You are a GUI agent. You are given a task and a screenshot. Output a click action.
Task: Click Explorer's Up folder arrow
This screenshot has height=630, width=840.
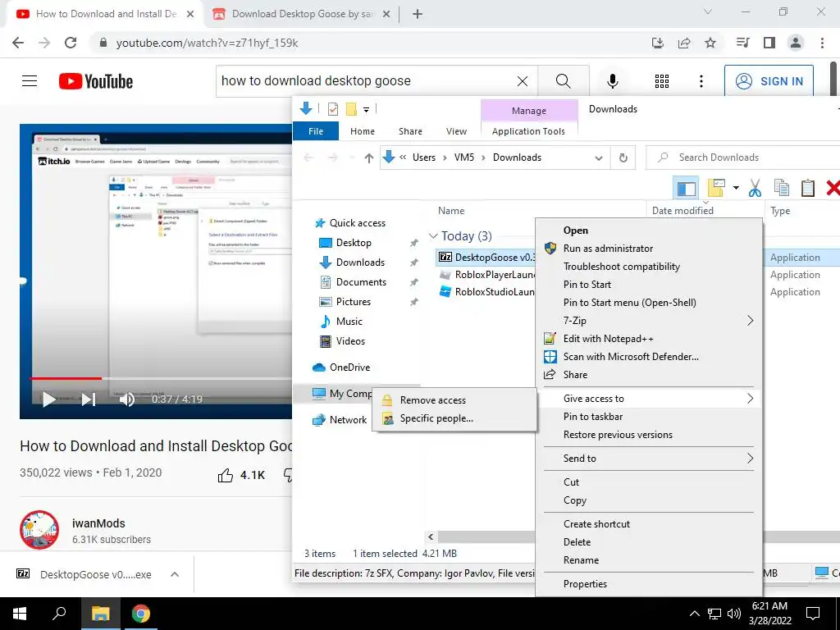click(368, 157)
